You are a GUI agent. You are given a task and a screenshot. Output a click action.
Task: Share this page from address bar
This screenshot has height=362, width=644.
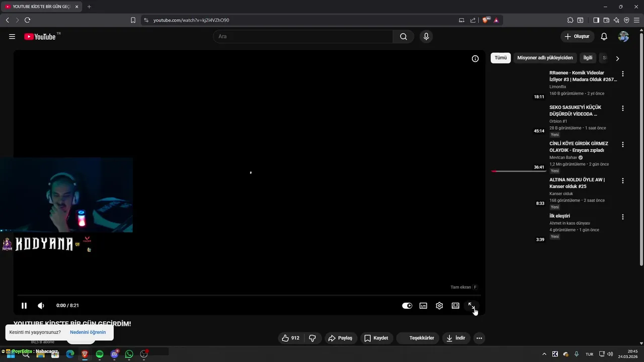pos(473,20)
